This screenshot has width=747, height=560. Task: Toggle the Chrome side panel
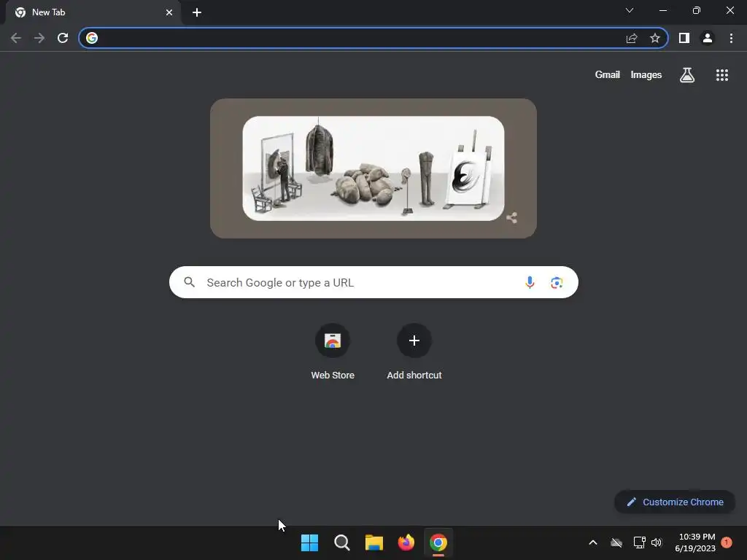pos(684,38)
